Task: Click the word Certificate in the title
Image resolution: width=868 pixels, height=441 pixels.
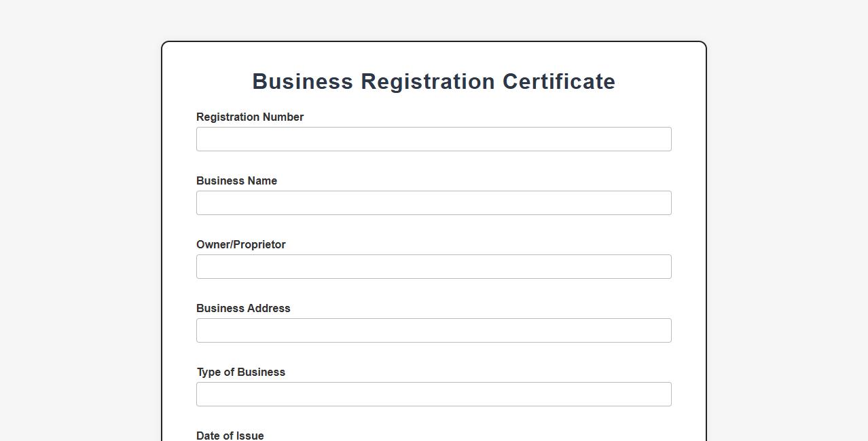Action: (x=558, y=81)
